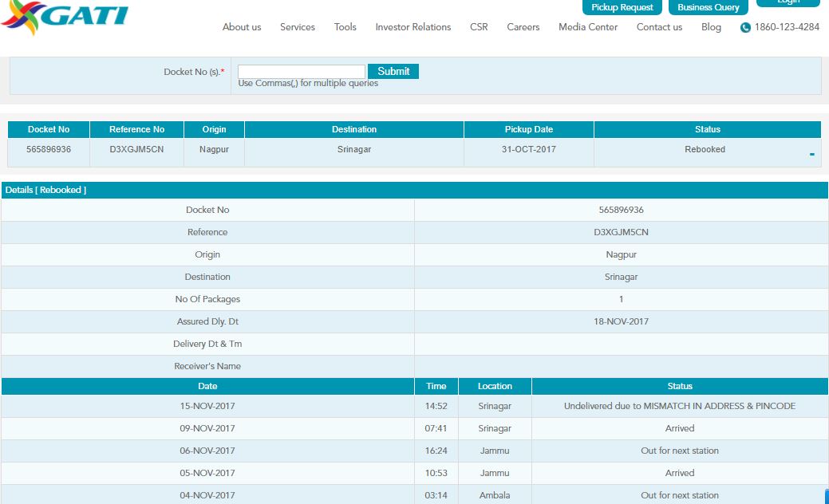Select docket number 565896936 in summary row

pyautogui.click(x=49, y=149)
